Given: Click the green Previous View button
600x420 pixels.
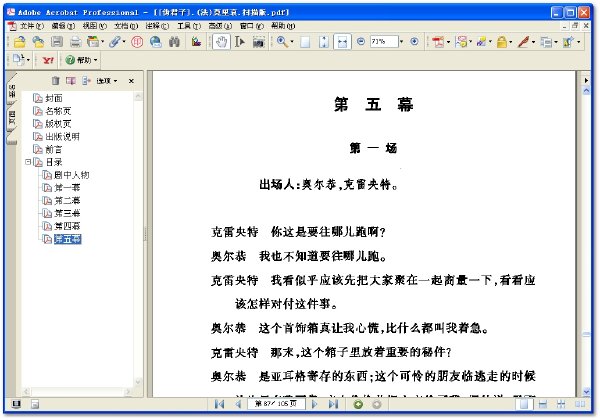Looking at the screenshot, I should [x=358, y=404].
